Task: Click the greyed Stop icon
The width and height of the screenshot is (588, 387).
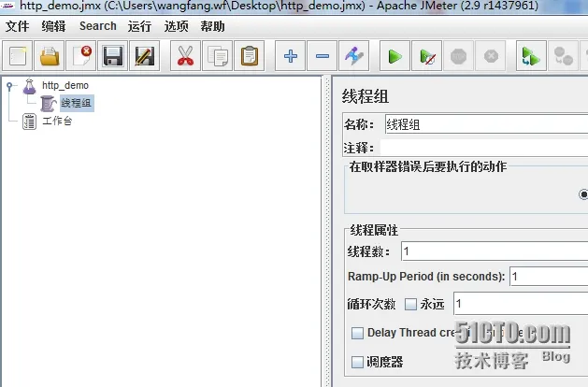Action: [458, 56]
